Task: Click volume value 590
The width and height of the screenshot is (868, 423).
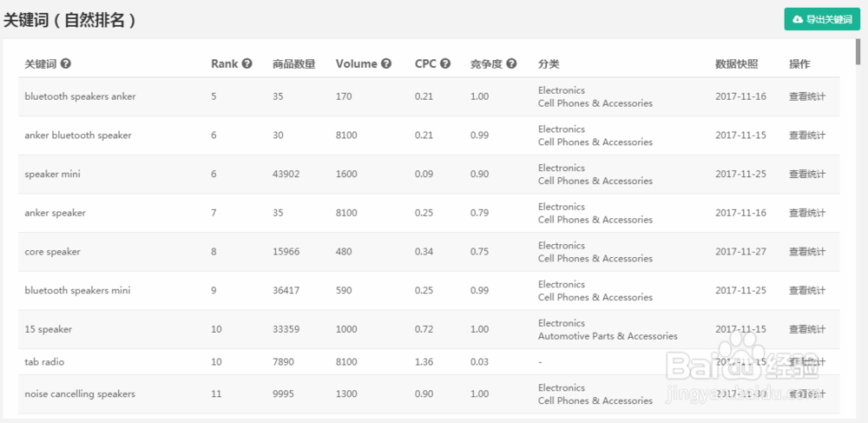Action: coord(344,290)
